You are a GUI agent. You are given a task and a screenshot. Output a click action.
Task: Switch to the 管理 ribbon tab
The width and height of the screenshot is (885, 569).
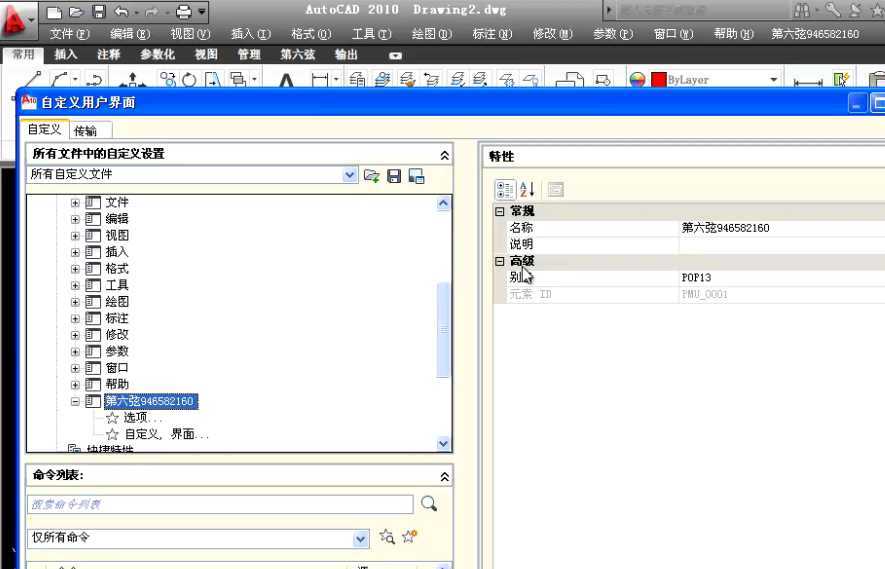[x=249, y=55]
